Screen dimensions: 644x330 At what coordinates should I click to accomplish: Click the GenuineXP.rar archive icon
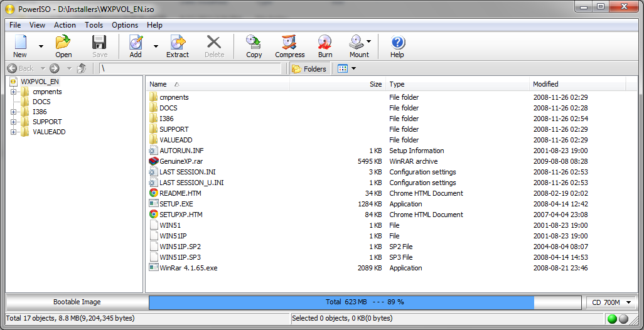[154, 161]
